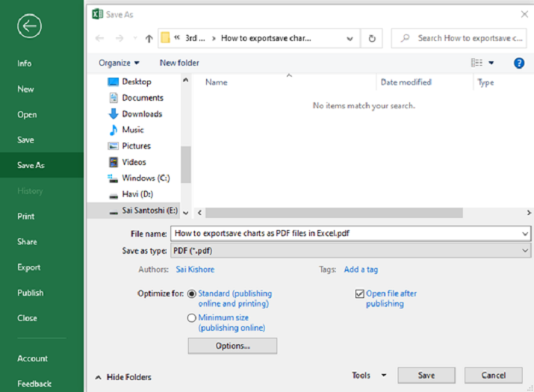Select the Music note icon
This screenshot has width=534, height=392.
pos(113,130)
